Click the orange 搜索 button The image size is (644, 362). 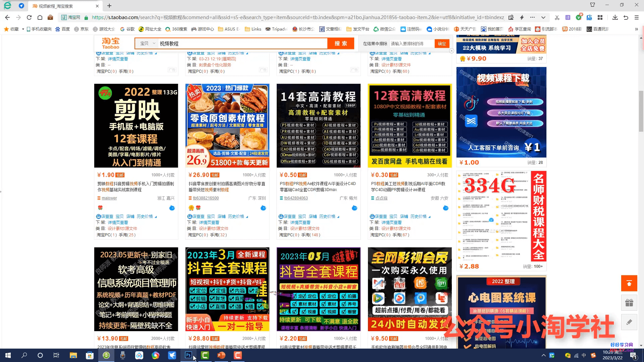340,44
